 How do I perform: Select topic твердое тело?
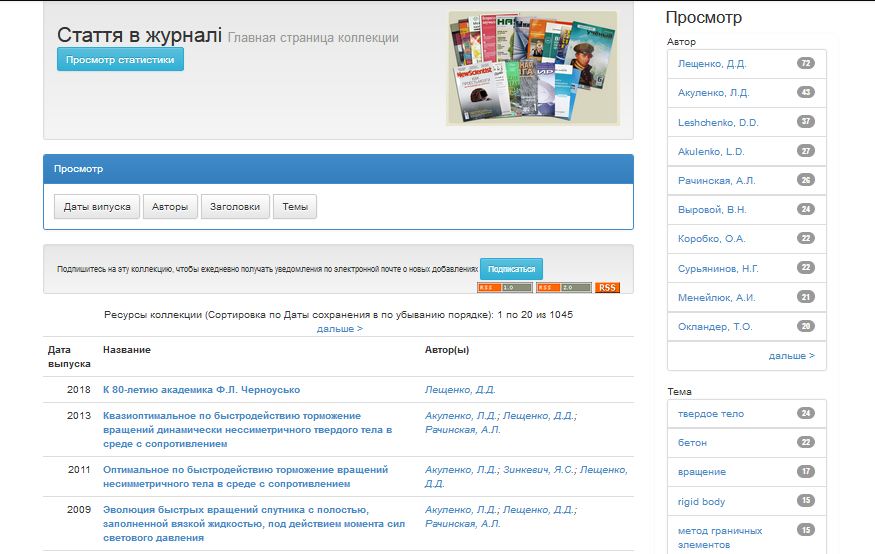coord(710,413)
